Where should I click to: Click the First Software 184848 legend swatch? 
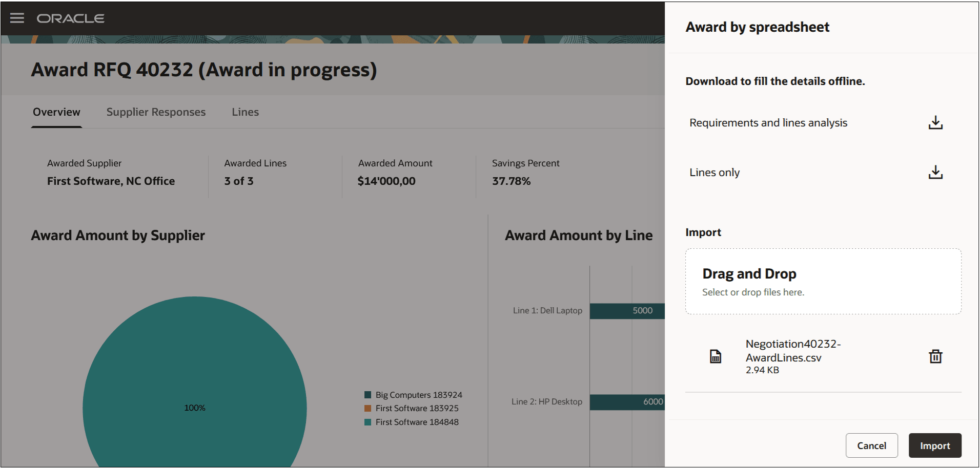[367, 421]
